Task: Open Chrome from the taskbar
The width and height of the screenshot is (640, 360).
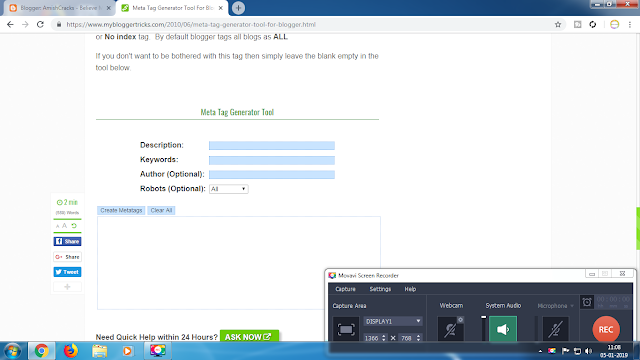Action: click(x=41, y=351)
